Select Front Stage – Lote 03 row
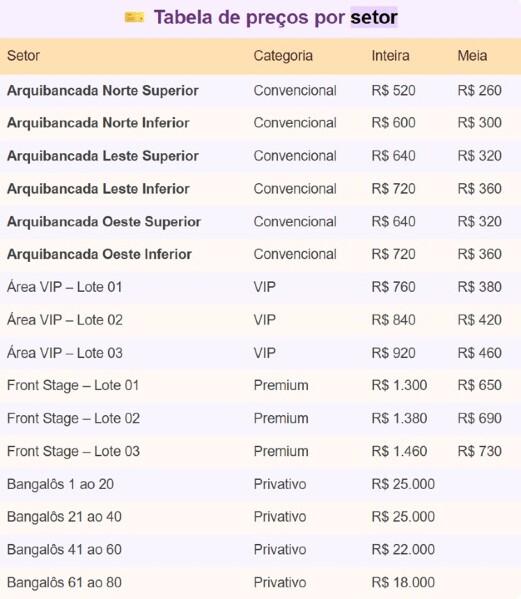The image size is (521, 599). coord(260,451)
